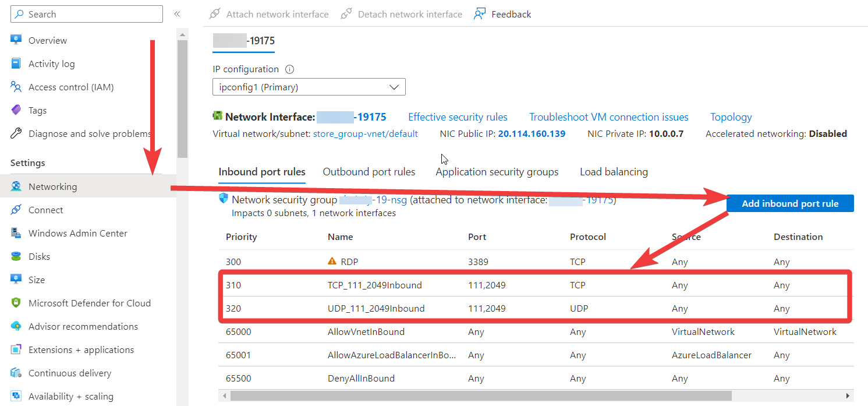
Task: Click the UDP protocol cell
Action: tap(579, 309)
